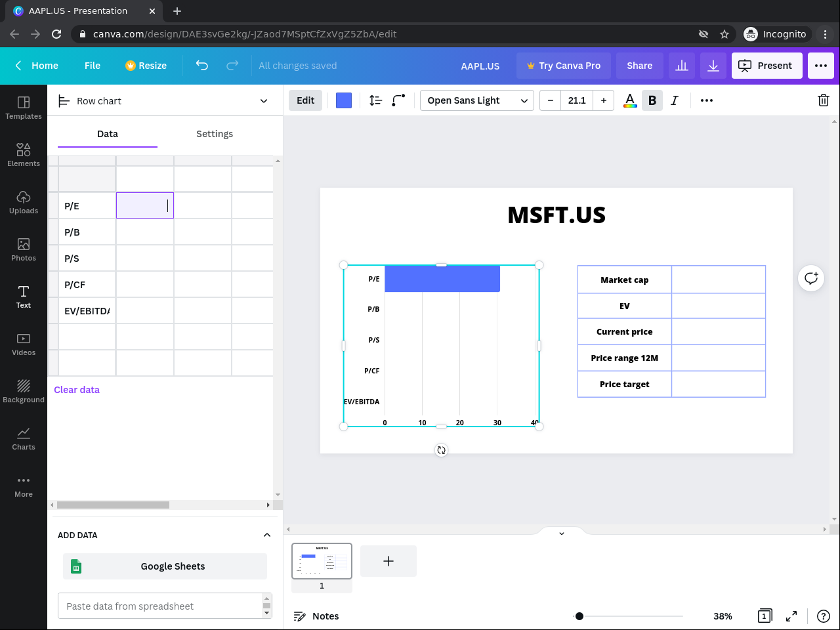Image resolution: width=840 pixels, height=630 pixels.
Task: Open the Photos sidebar panel
Action: click(24, 249)
